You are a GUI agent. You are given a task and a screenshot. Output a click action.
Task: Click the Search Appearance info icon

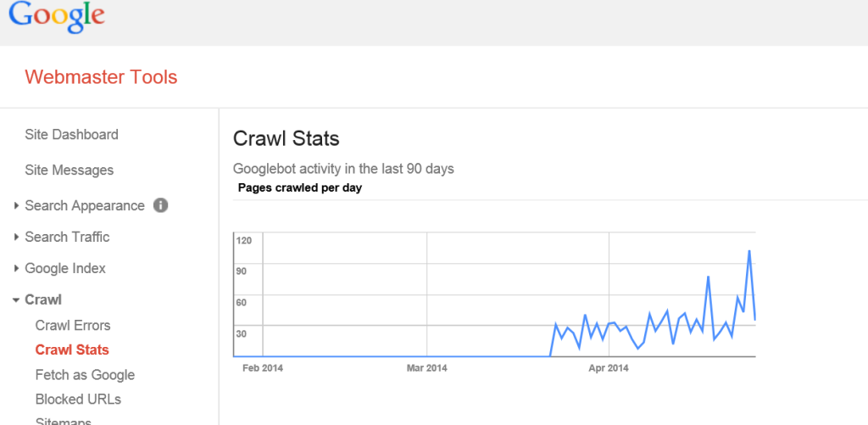click(x=160, y=205)
